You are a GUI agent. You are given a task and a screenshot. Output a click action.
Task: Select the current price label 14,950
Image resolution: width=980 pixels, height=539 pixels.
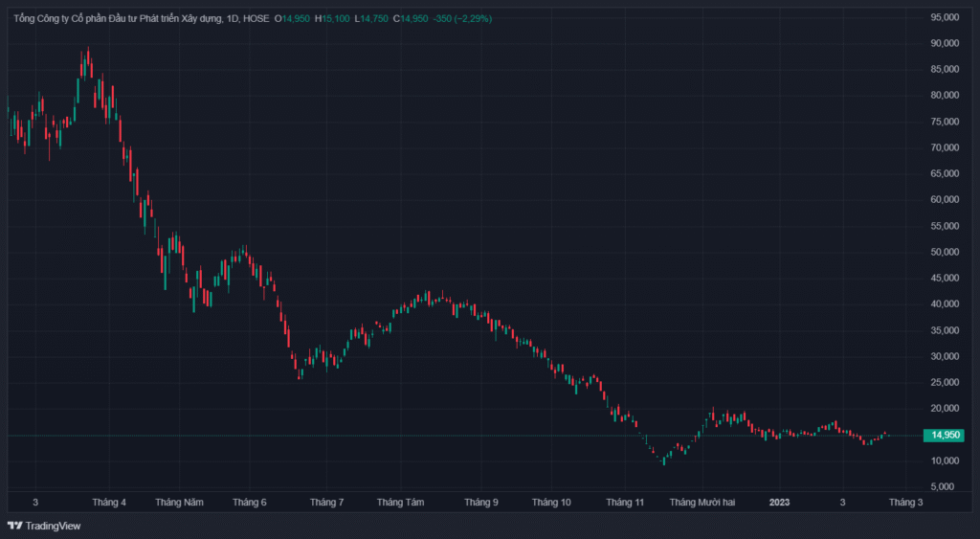(944, 436)
